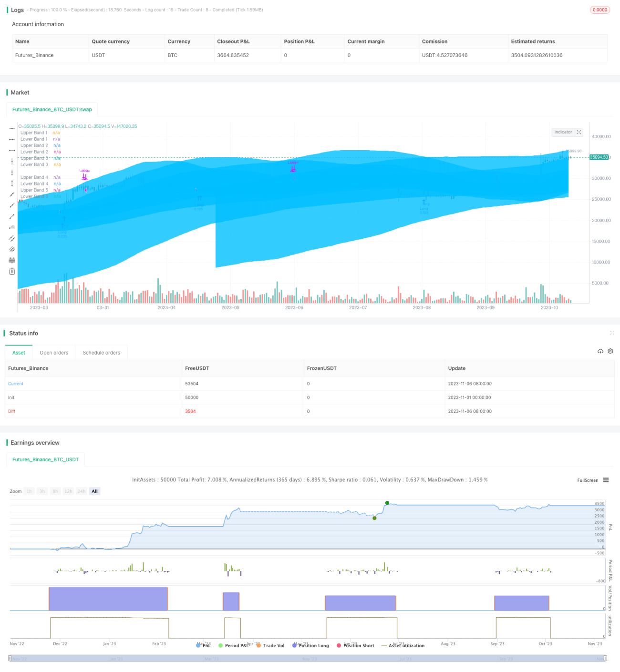The image size is (620, 672).
Task: Toggle the Position Long series in the legend
Action: click(x=310, y=645)
